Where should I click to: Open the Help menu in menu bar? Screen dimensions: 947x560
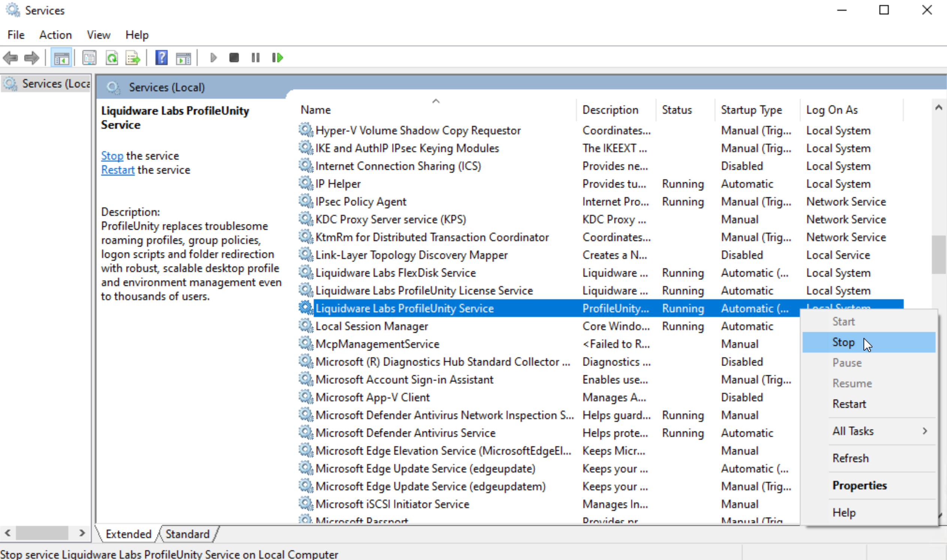137,35
